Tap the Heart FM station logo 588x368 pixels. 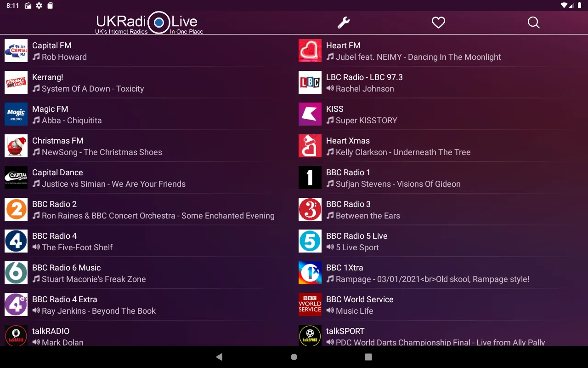[310, 51]
